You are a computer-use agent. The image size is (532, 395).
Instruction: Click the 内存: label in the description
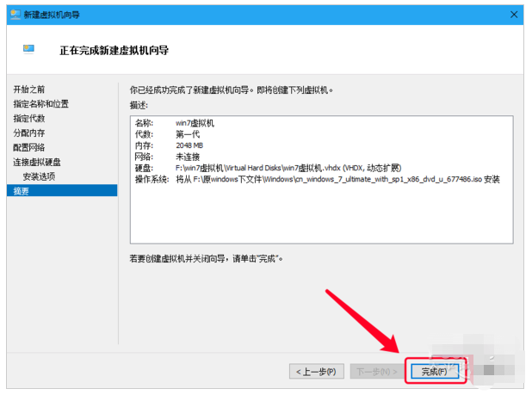click(x=145, y=145)
